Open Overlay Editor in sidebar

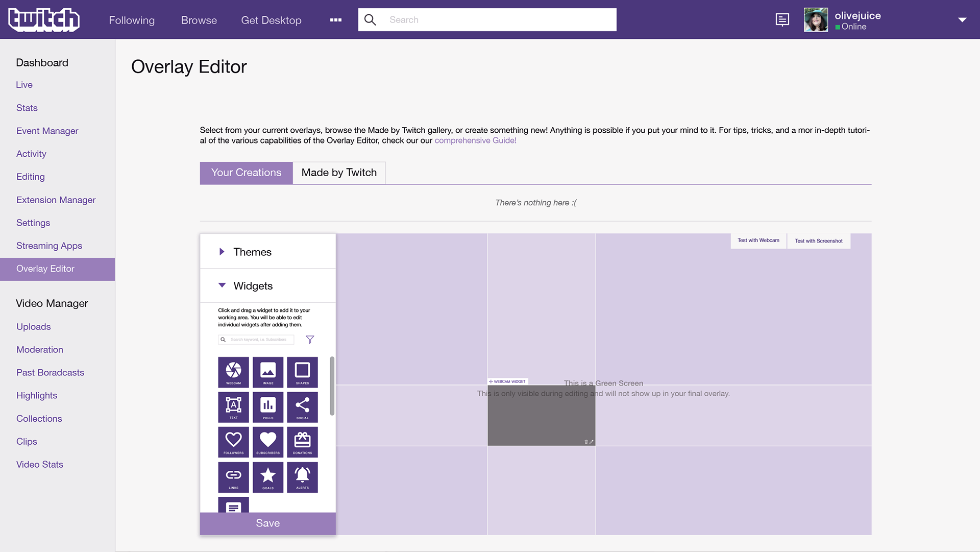pyautogui.click(x=57, y=269)
